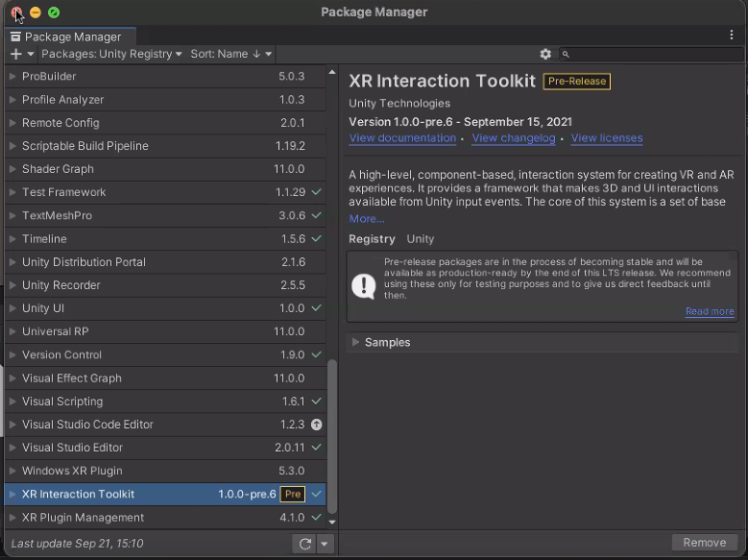This screenshot has width=748, height=560.
Task: Click the warning exclamation icon in notice
Action: point(364,285)
